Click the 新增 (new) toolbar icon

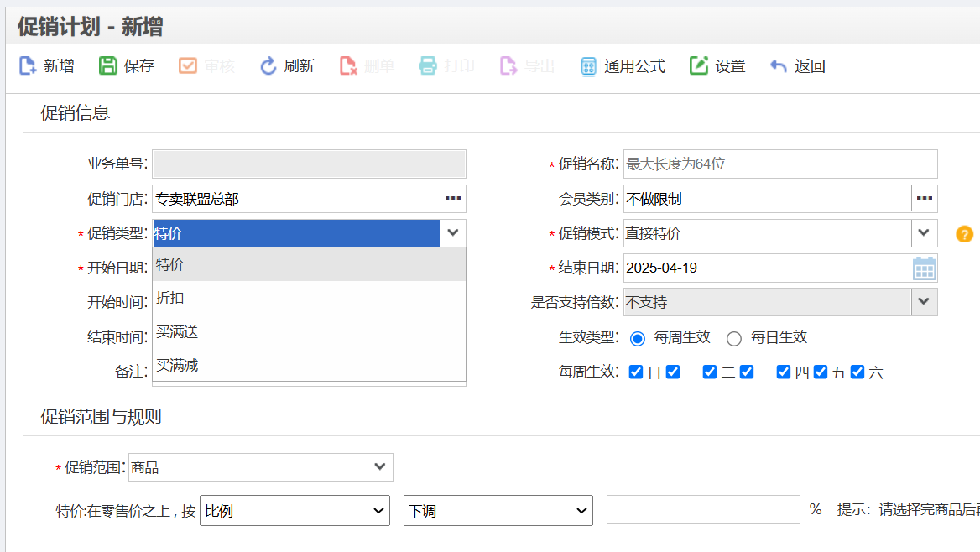28,66
